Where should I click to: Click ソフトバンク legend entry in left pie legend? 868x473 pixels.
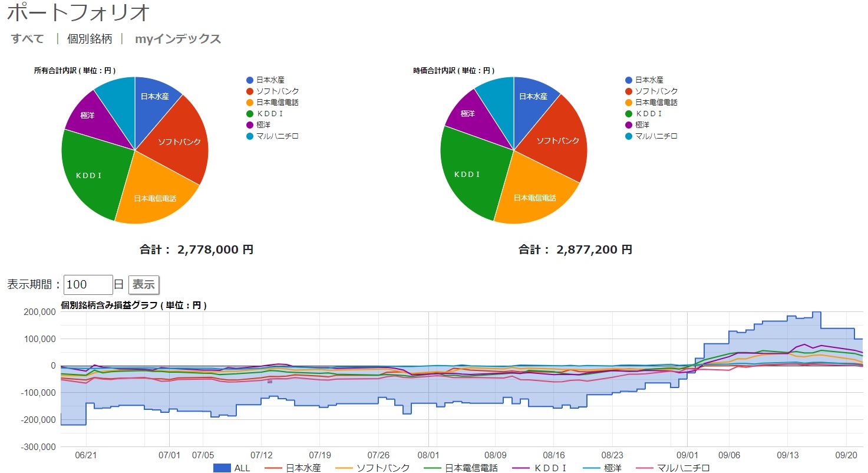[x=272, y=91]
